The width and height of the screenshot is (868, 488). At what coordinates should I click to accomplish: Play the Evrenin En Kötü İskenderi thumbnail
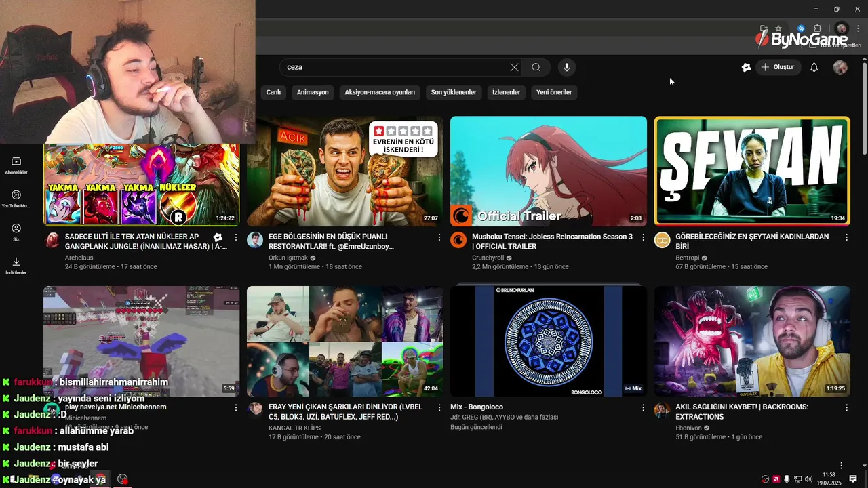click(x=345, y=171)
